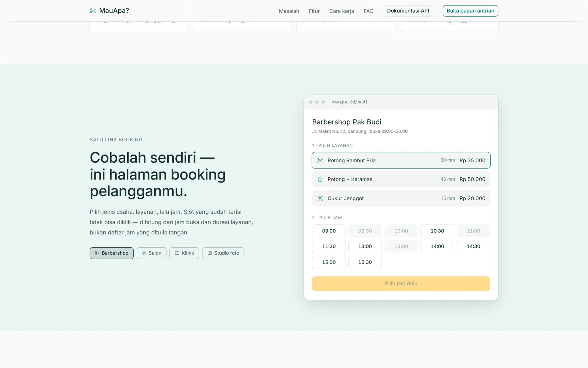Switch business type to Studio foto
Image resolution: width=588 pixels, height=368 pixels.
(223, 253)
